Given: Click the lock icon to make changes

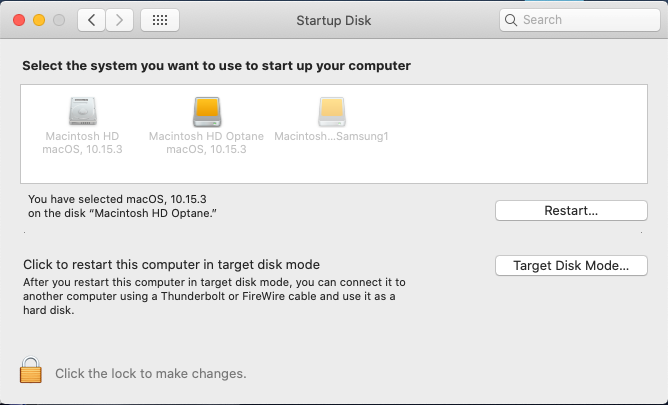Looking at the screenshot, I should (31, 370).
